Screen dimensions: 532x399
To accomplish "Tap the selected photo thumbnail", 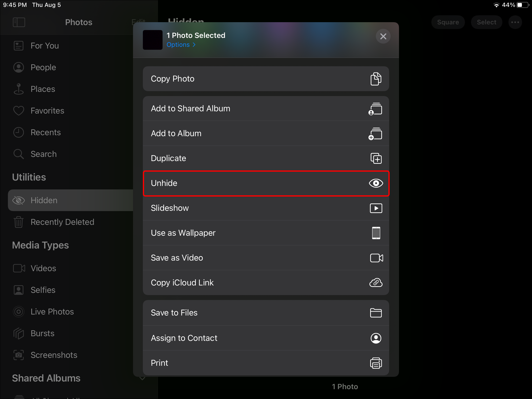I will pyautogui.click(x=152, y=40).
